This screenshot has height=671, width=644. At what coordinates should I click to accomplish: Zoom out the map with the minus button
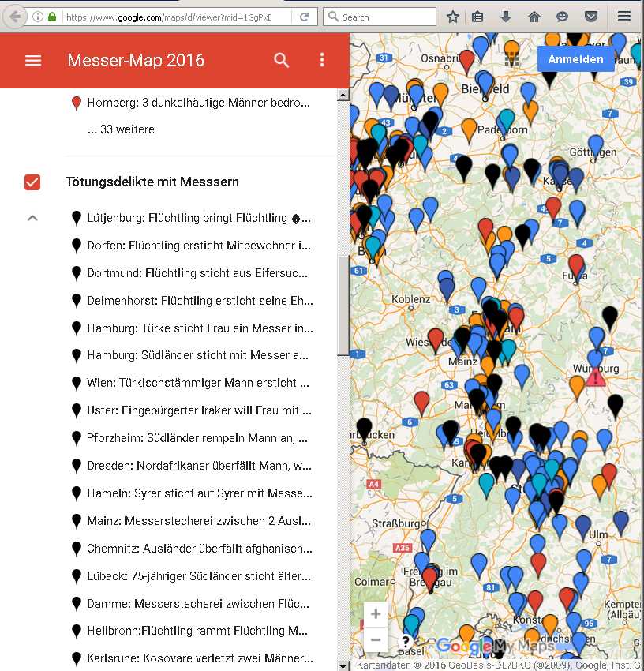(376, 639)
